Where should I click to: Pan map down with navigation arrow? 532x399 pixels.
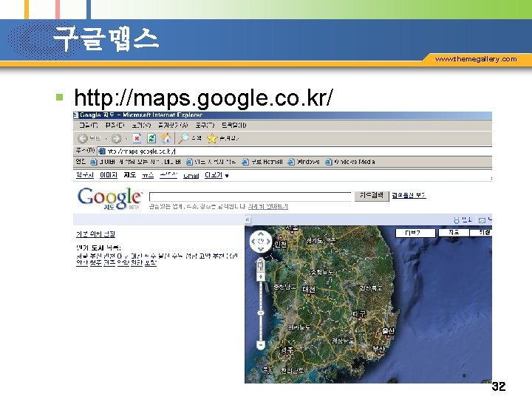(x=261, y=250)
